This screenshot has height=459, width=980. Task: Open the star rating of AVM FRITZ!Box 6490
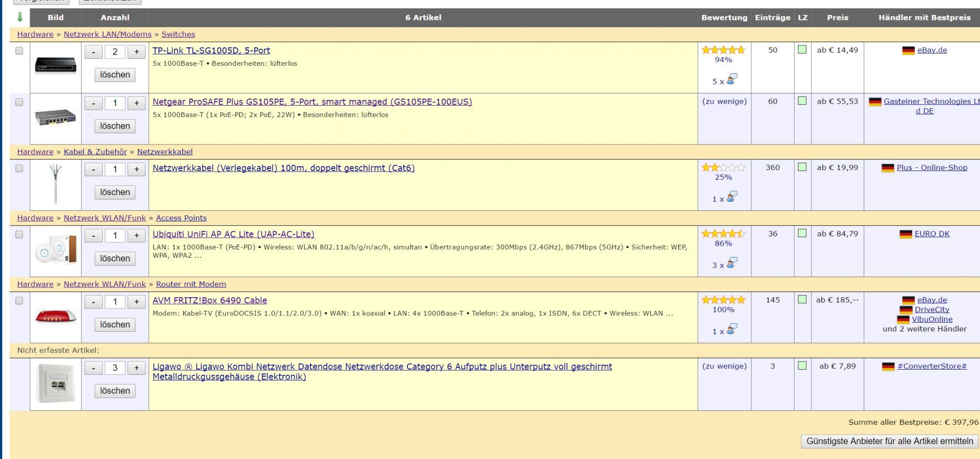click(x=723, y=300)
